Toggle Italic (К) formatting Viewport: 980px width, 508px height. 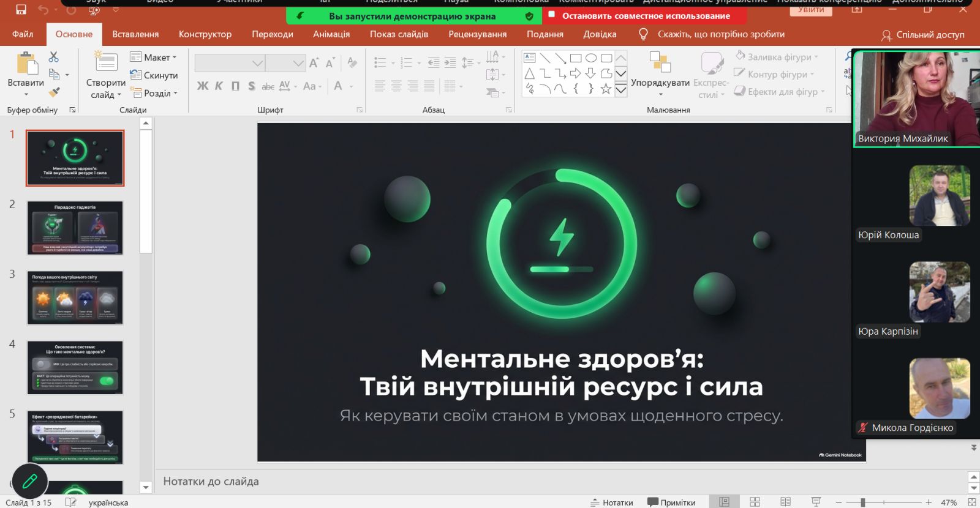point(219,86)
